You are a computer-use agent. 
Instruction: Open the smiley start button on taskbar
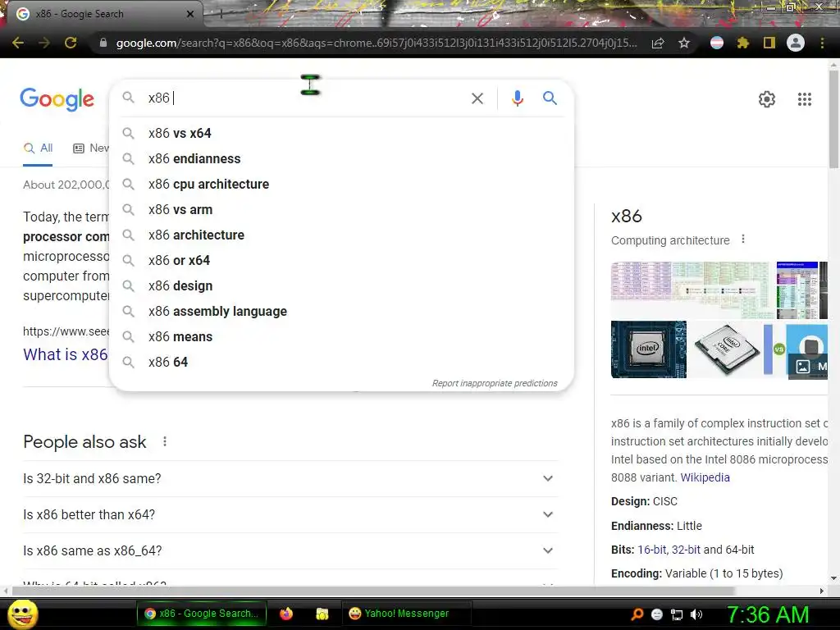pos(23,614)
